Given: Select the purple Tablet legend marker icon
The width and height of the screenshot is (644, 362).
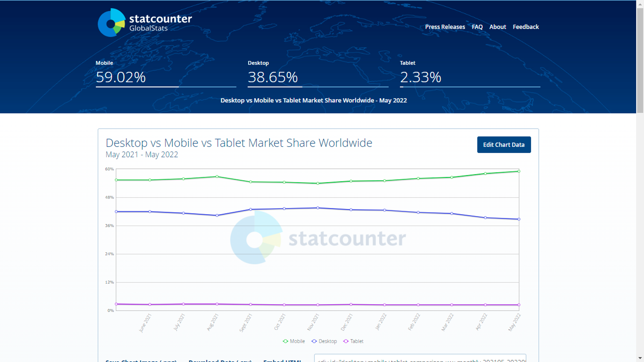Looking at the screenshot, I should pyautogui.click(x=345, y=341).
